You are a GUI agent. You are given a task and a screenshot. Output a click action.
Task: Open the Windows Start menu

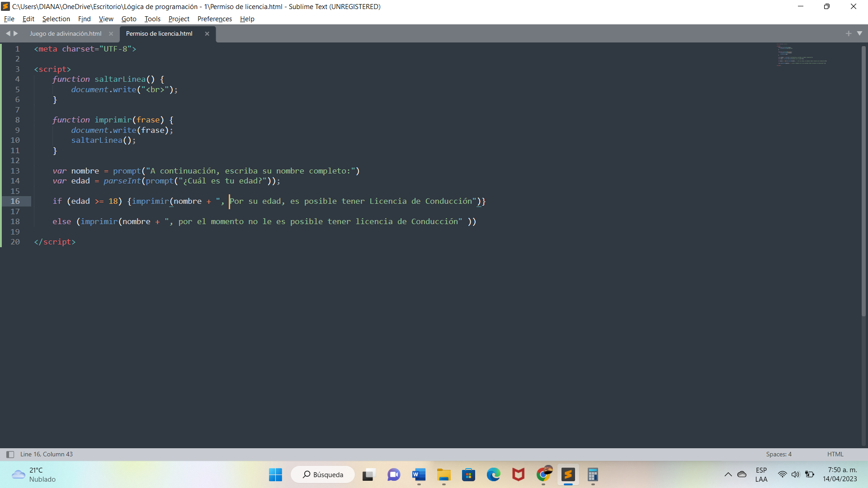coord(275,475)
